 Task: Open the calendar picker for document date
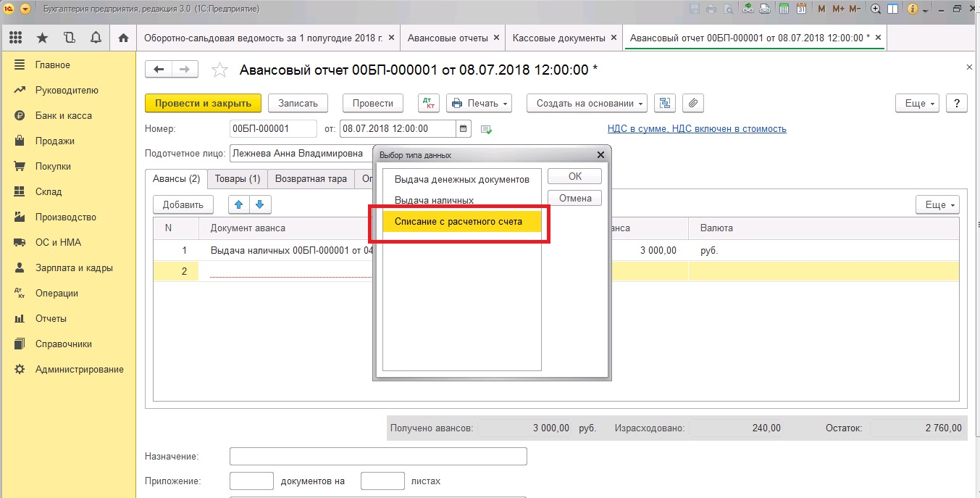tap(464, 129)
